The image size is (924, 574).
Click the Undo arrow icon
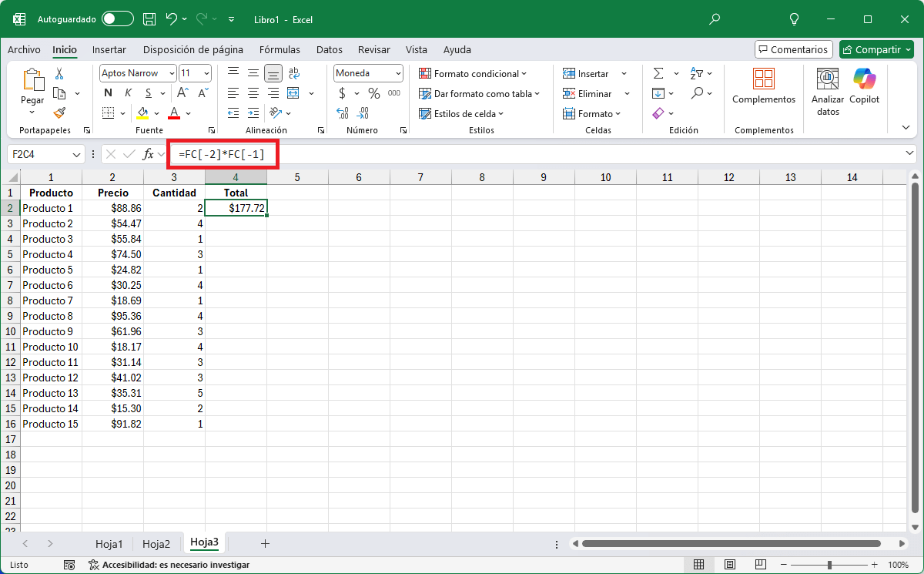[172, 18]
